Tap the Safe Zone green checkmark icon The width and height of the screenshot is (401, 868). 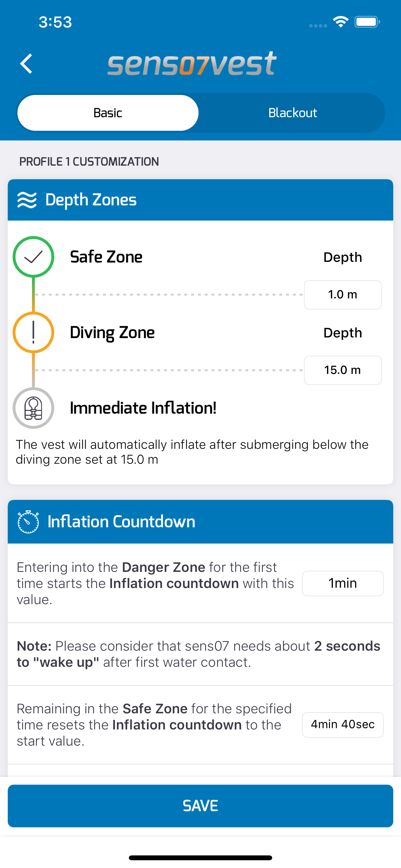click(x=33, y=257)
